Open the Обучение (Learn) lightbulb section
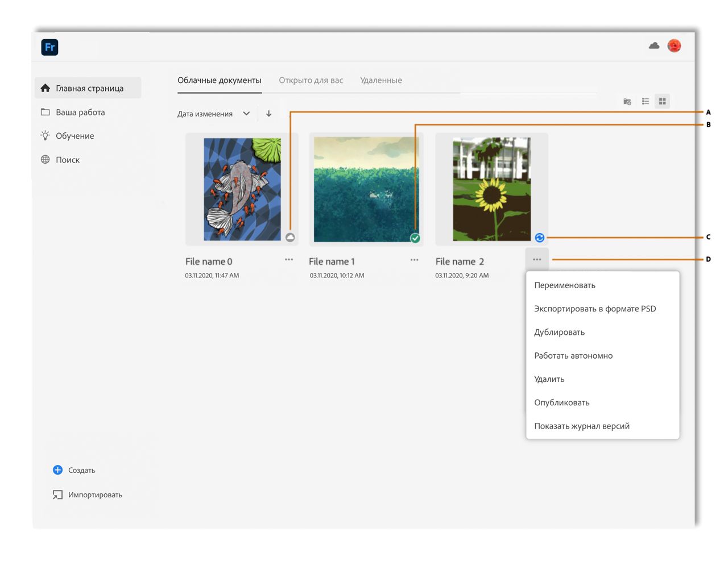Image resolution: width=728 pixels, height=561 pixels. [72, 136]
